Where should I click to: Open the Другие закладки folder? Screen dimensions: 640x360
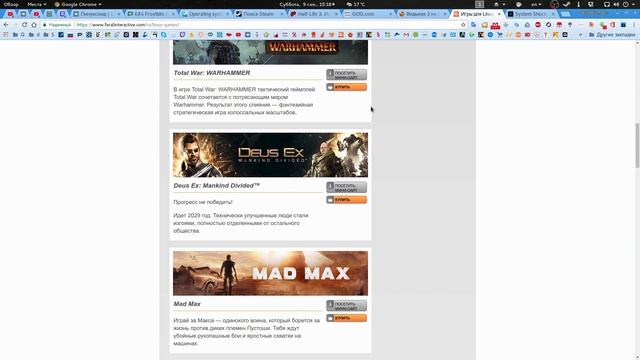(612, 35)
